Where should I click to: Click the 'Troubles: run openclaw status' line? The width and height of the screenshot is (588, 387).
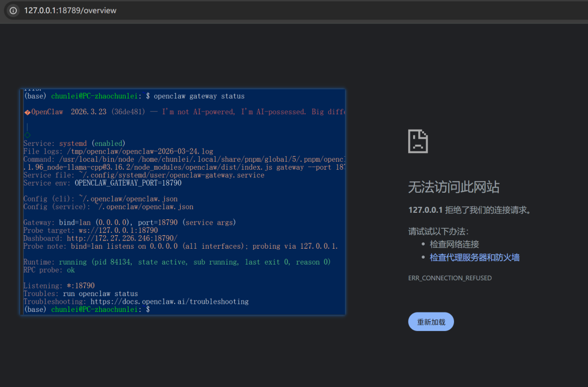pyautogui.click(x=81, y=293)
